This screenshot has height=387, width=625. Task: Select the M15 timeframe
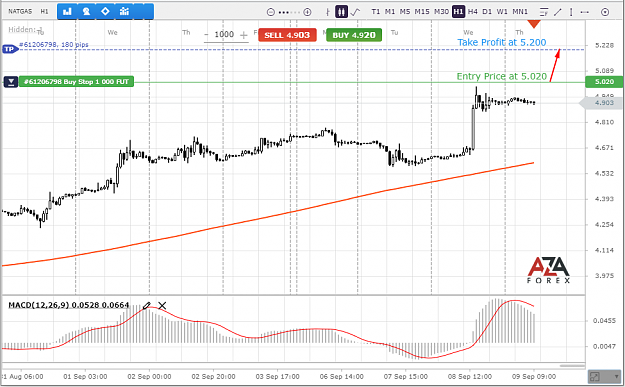[422, 12]
